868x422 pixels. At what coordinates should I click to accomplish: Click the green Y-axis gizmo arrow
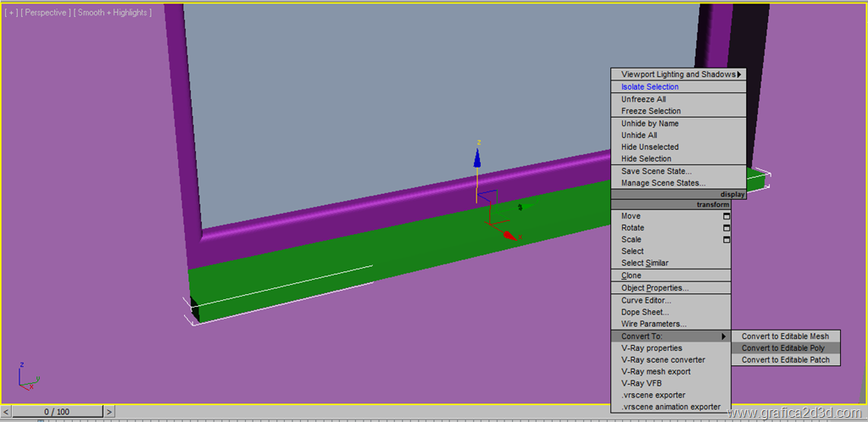pyautogui.click(x=526, y=206)
